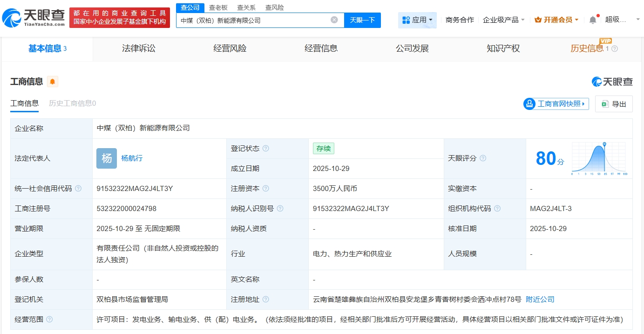644x334 pixels.
Task: Click the 导出 export button
Action: point(614,104)
